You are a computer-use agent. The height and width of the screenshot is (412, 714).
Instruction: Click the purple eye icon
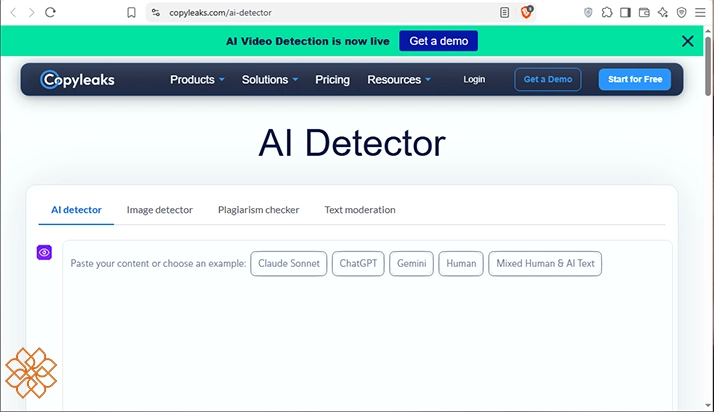(44, 252)
